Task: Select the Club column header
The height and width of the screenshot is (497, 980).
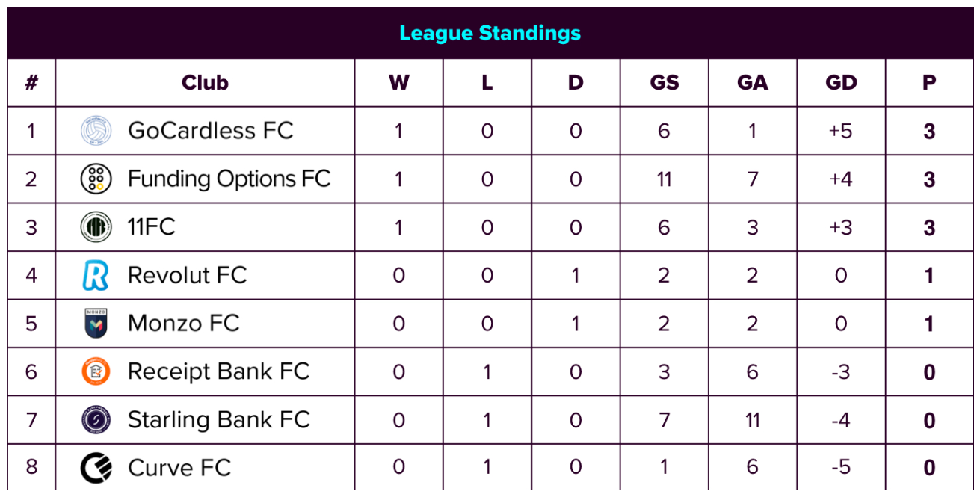Action: pos(205,83)
